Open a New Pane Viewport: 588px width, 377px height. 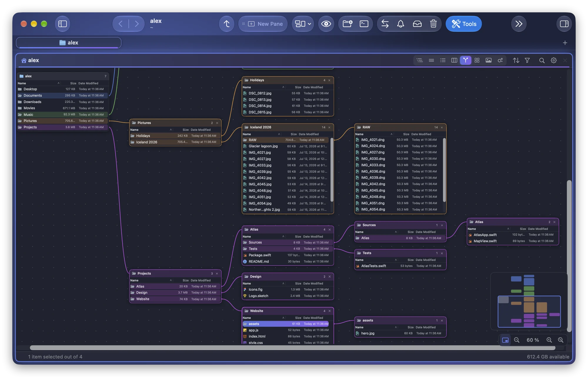coord(263,24)
